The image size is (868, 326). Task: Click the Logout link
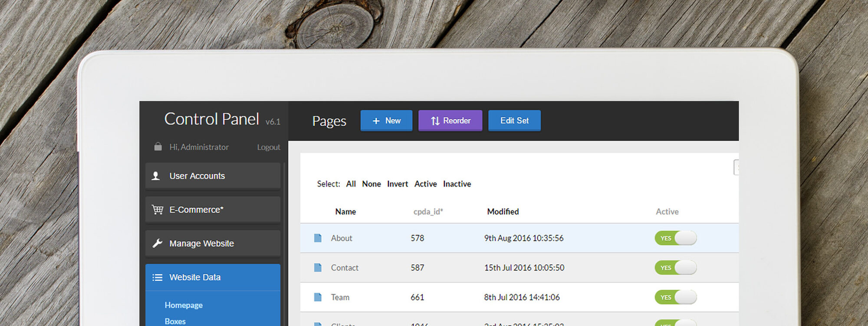[268, 147]
